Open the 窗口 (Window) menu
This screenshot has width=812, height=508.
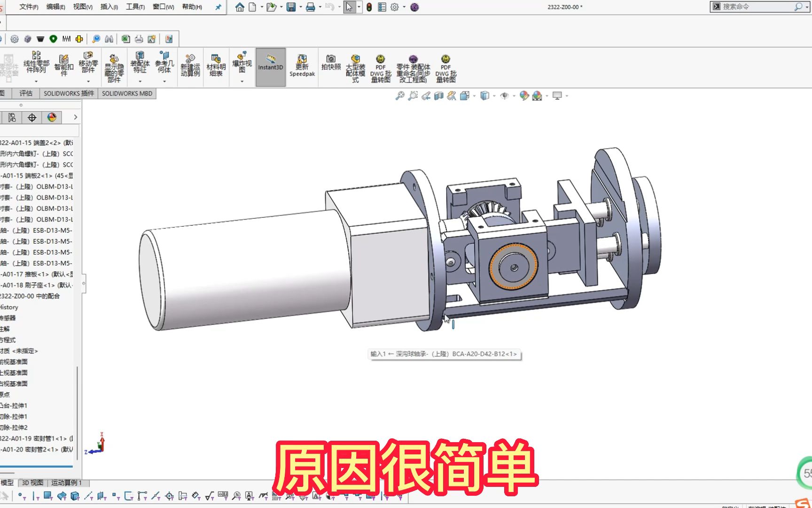coord(163,7)
